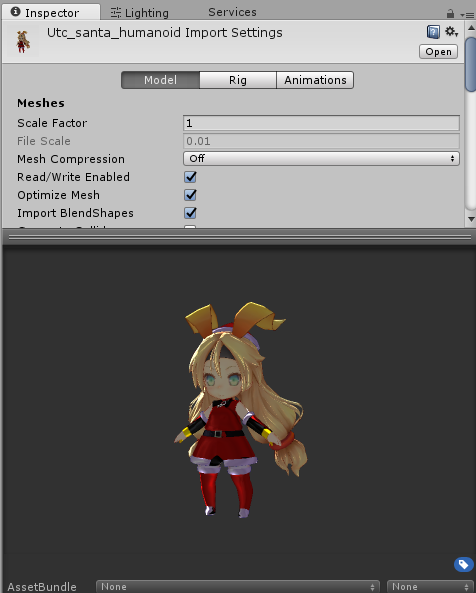Click the Inspector tab info icon

pyautogui.click(x=16, y=12)
